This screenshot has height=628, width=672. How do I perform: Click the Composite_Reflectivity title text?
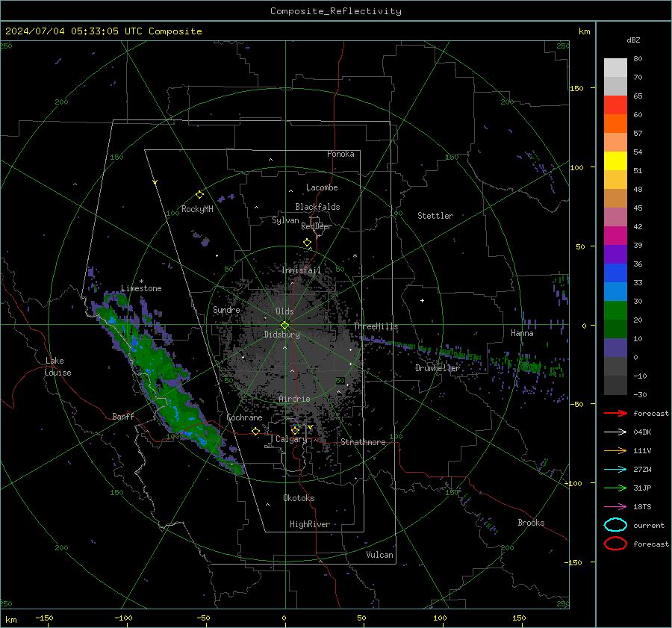tap(336, 11)
